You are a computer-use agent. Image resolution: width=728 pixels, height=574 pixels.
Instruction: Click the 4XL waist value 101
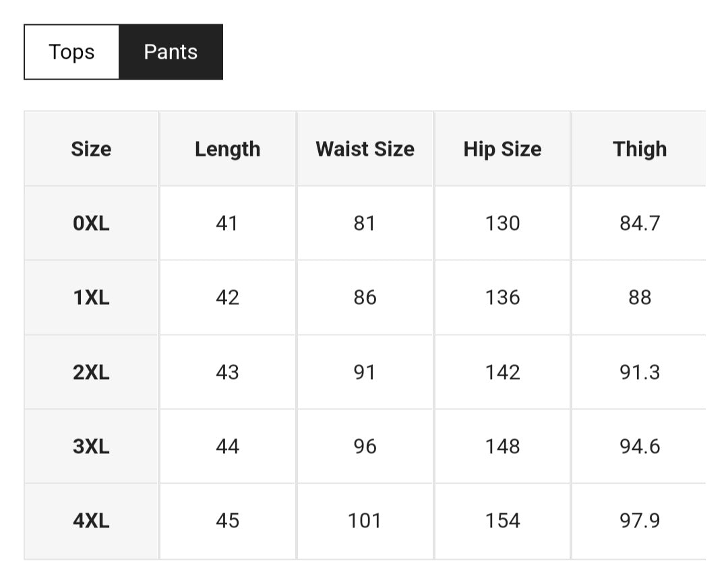tap(365, 521)
